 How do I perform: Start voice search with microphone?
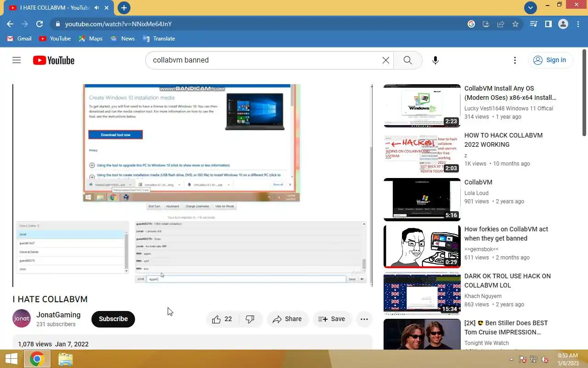435,60
